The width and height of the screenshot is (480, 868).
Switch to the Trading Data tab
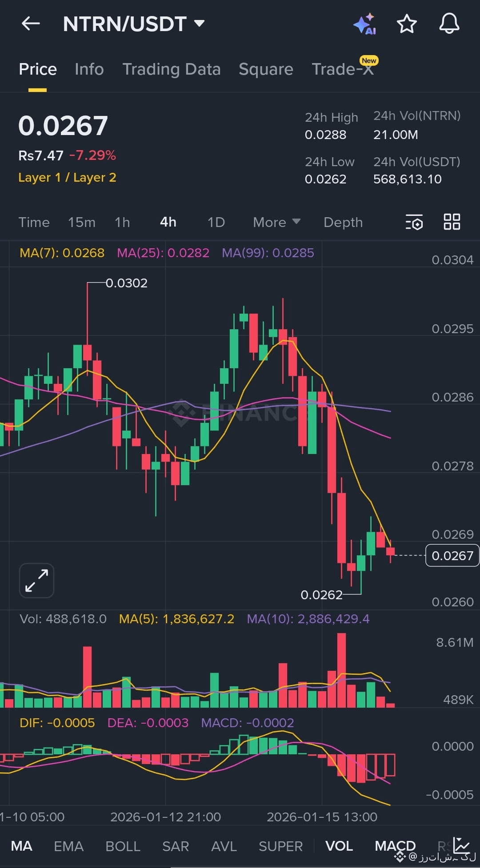point(172,69)
